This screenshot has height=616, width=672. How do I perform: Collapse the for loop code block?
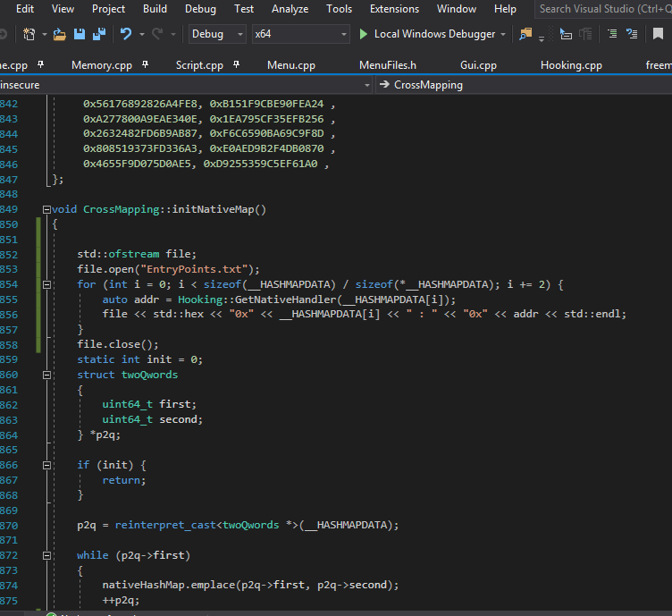pyautogui.click(x=46, y=284)
